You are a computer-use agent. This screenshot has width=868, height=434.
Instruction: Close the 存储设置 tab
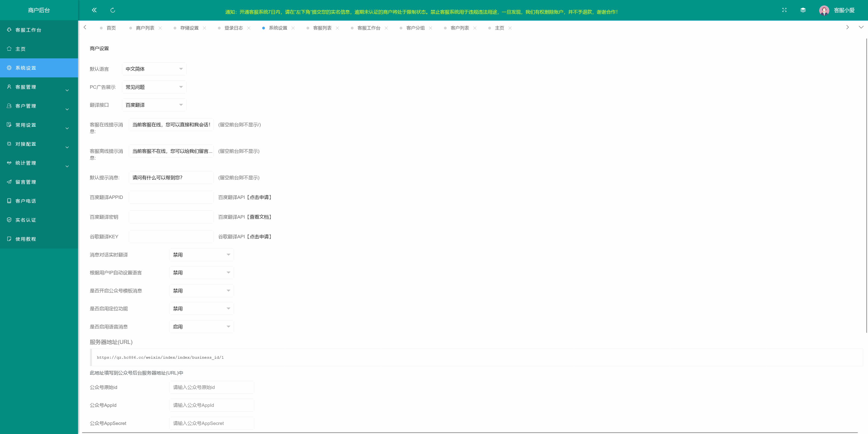click(205, 28)
